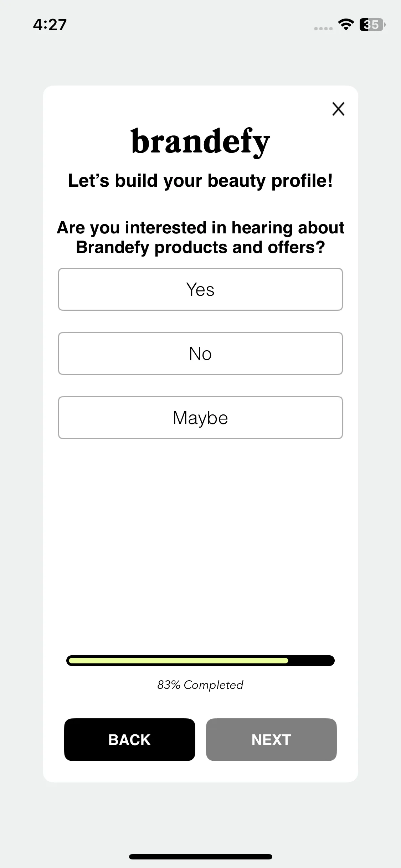Tap the Wi-Fi status icon
401x868 pixels.
(x=345, y=25)
